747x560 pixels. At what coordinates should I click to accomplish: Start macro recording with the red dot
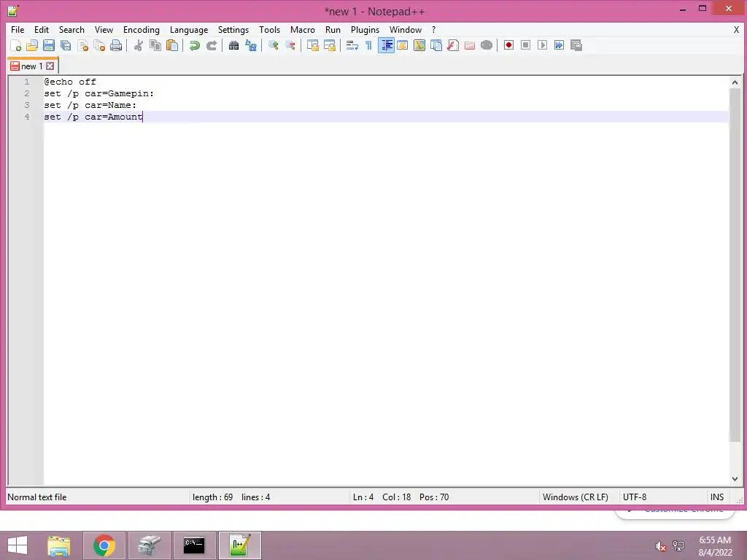(x=508, y=45)
